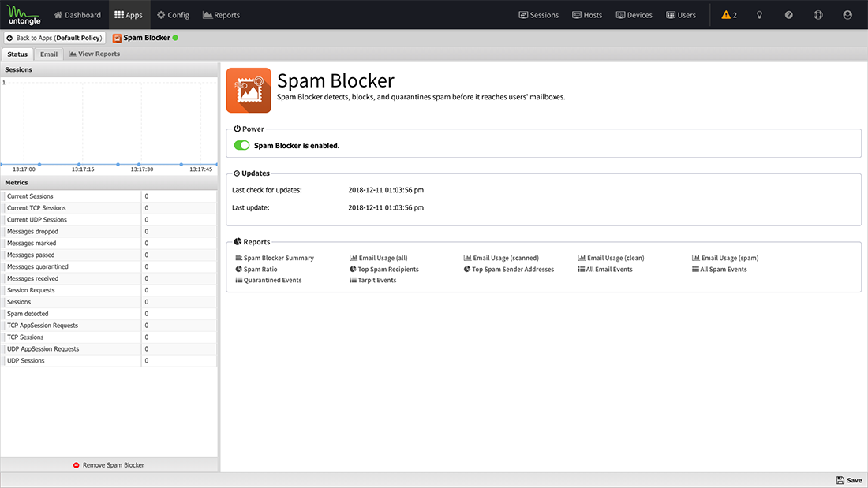
Task: Open the View Reports tab
Action: 95,54
